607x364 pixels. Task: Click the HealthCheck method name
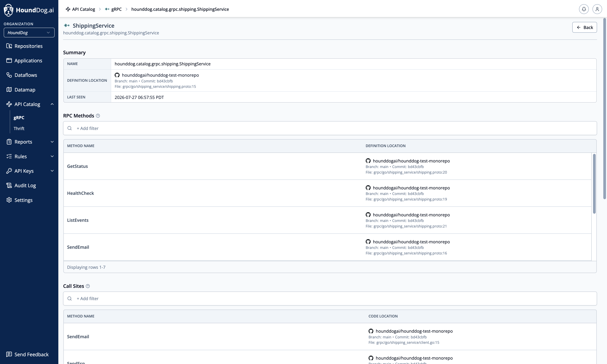pyautogui.click(x=80, y=193)
